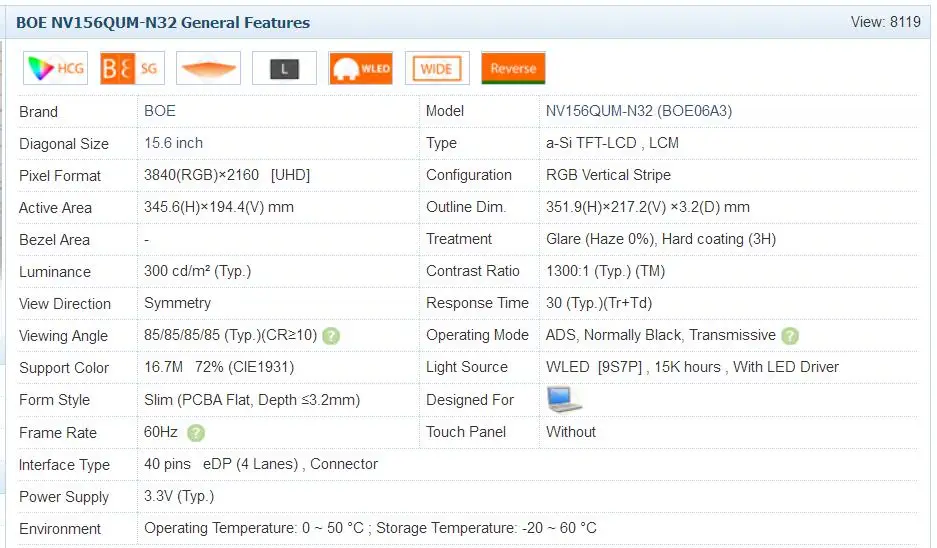This screenshot has height=548, width=937.
Task: Click the WLED backlight icon
Action: pos(361,68)
